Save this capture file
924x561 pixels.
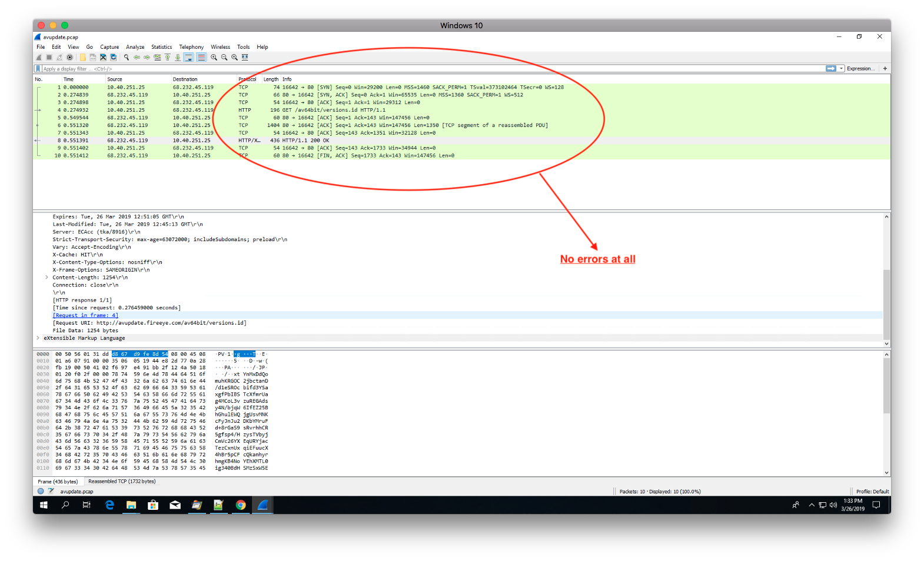click(x=93, y=58)
